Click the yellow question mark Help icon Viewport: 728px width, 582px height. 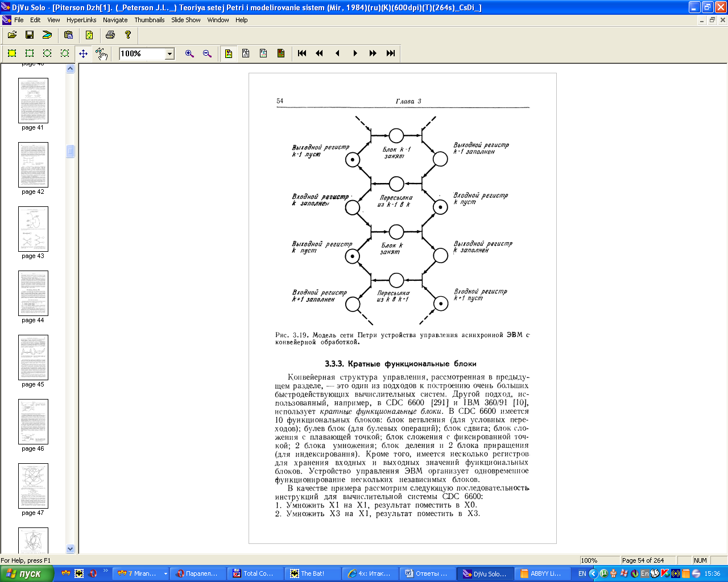click(x=128, y=35)
